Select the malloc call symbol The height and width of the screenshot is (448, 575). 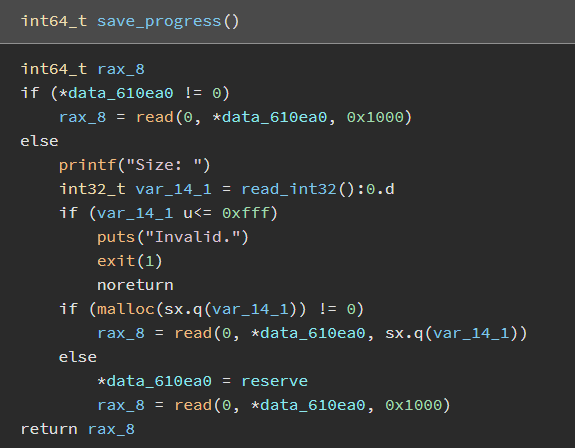pyautogui.click(x=125, y=309)
